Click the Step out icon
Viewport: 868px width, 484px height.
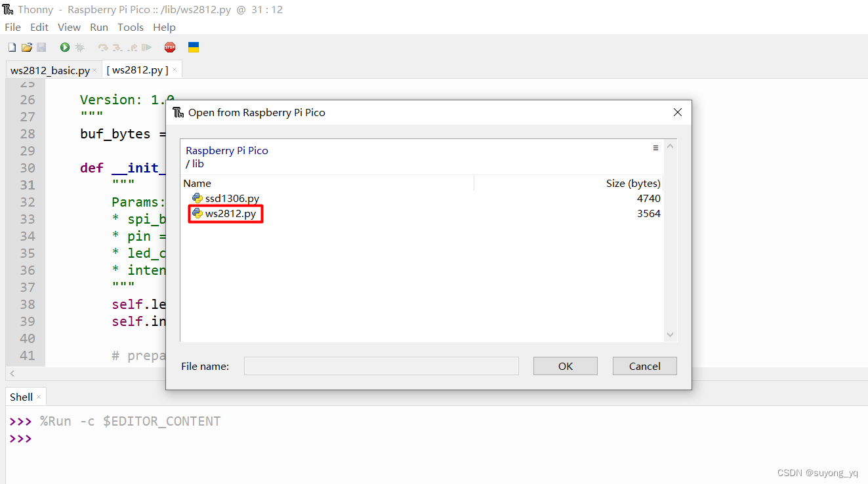tap(132, 47)
